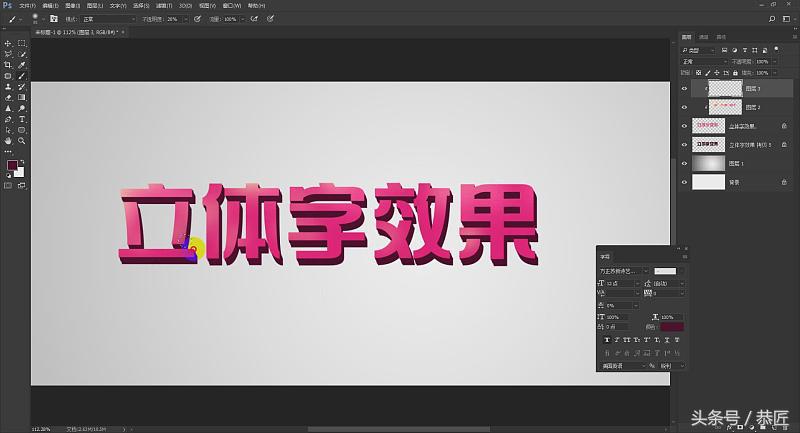800x433 pixels.
Task: Open the layer opacity dropdown arrow
Action: click(x=774, y=61)
